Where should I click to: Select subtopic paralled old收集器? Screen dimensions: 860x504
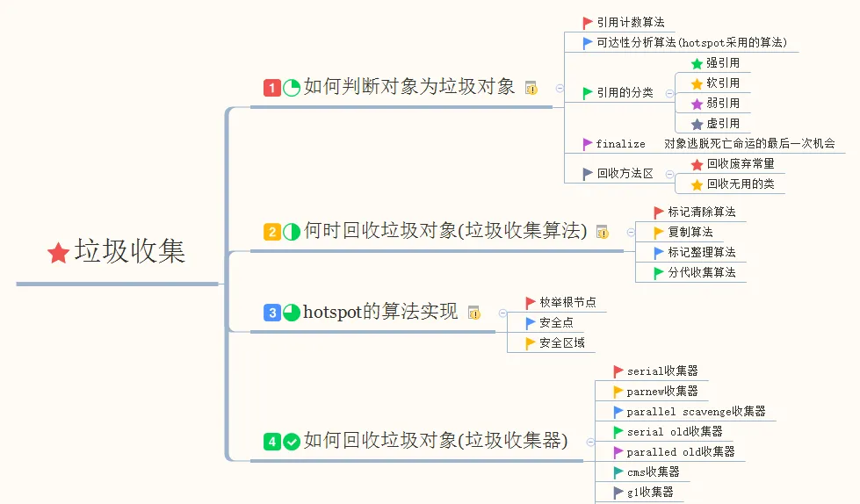click(x=681, y=452)
